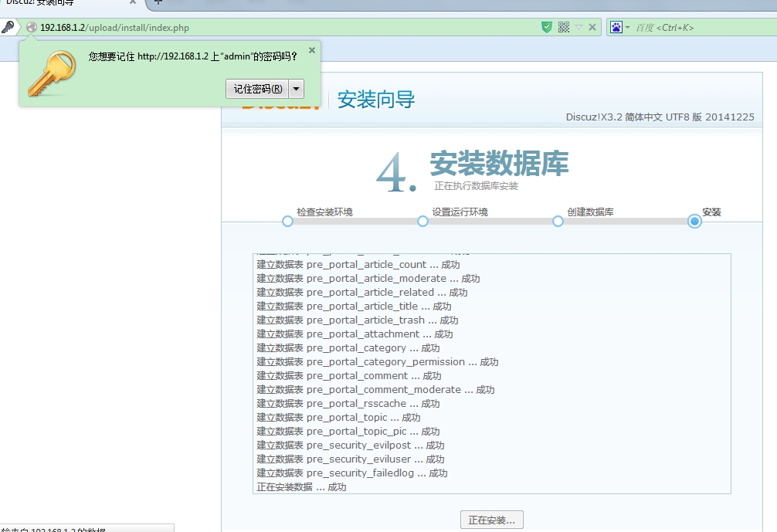
Task: Click the 检查安装环境 step circle
Action: [287, 221]
